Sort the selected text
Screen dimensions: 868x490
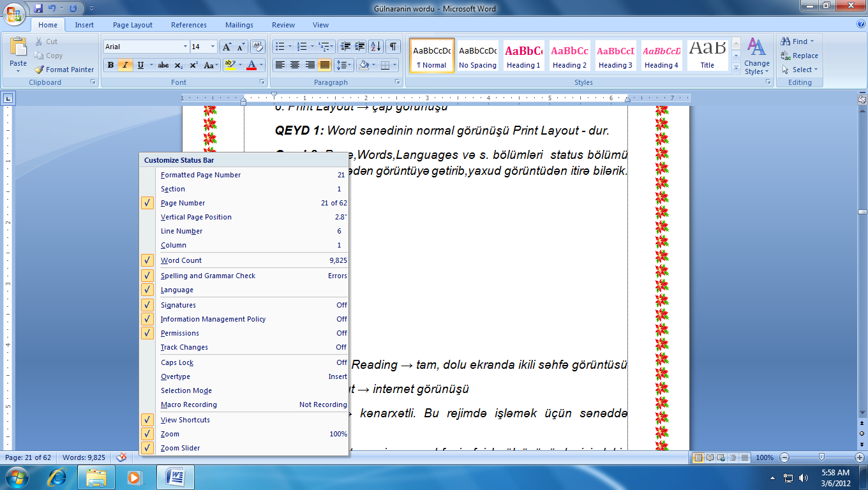tap(376, 47)
